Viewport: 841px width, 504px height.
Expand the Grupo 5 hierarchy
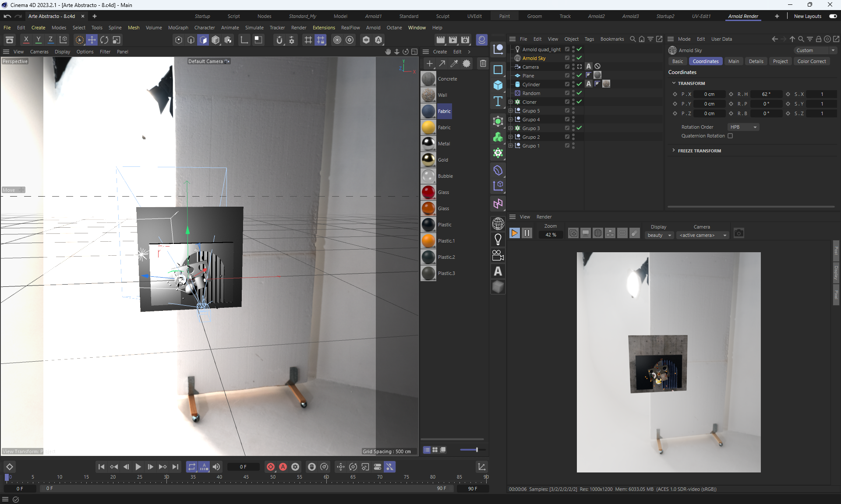coord(510,111)
